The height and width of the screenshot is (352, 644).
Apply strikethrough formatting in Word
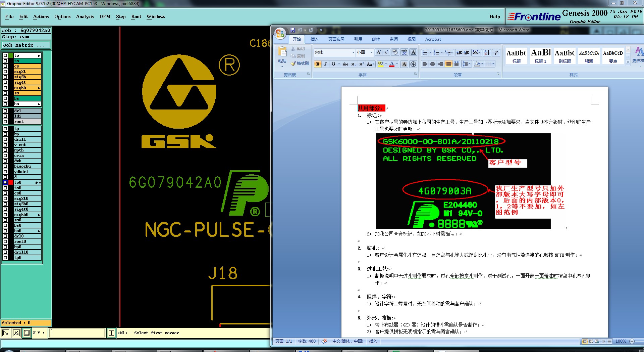(x=345, y=64)
